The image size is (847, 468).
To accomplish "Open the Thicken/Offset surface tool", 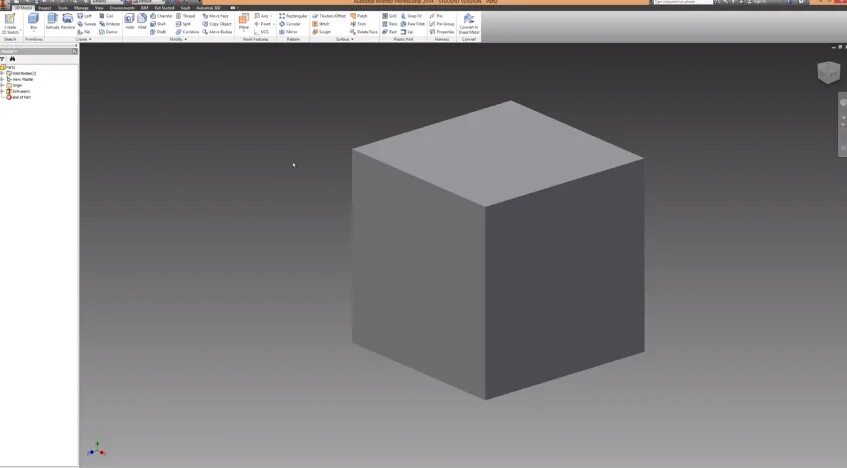I will [x=328, y=16].
